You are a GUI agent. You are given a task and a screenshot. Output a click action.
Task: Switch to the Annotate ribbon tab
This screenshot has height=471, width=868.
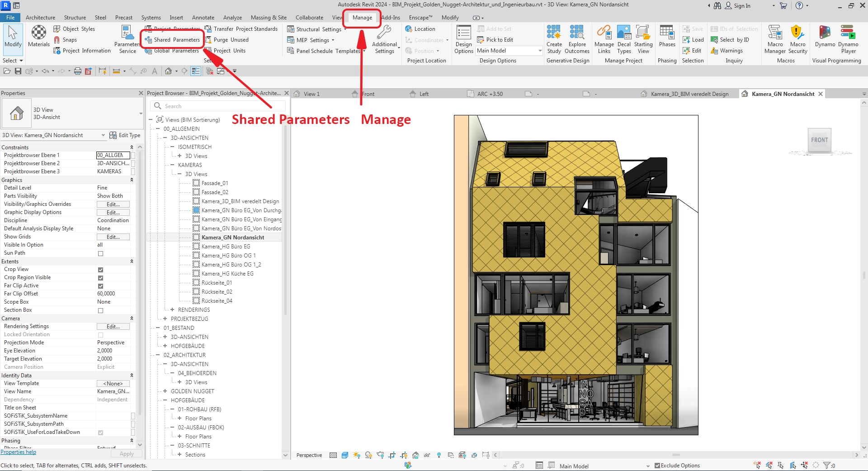pos(203,18)
